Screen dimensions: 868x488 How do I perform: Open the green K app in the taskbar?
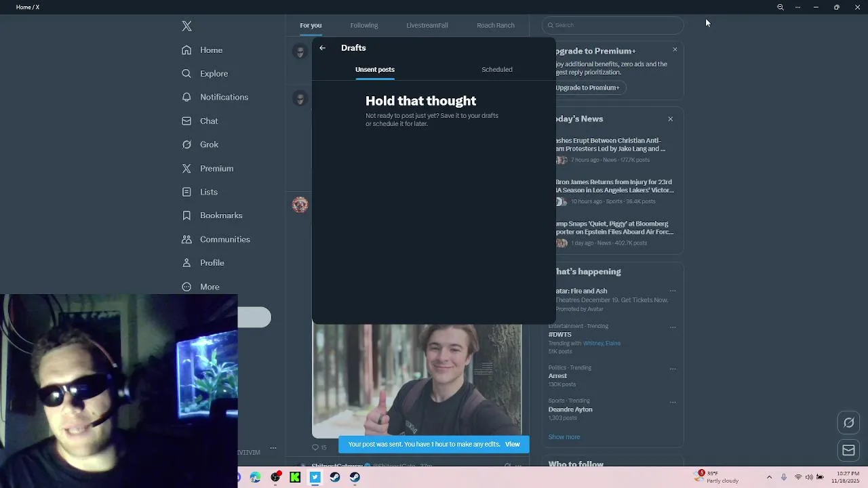295,477
